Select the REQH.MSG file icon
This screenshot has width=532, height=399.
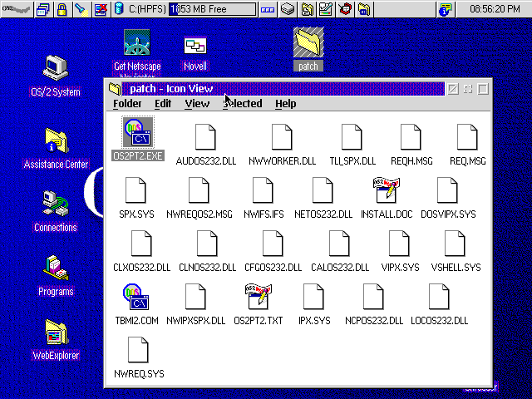[411, 137]
